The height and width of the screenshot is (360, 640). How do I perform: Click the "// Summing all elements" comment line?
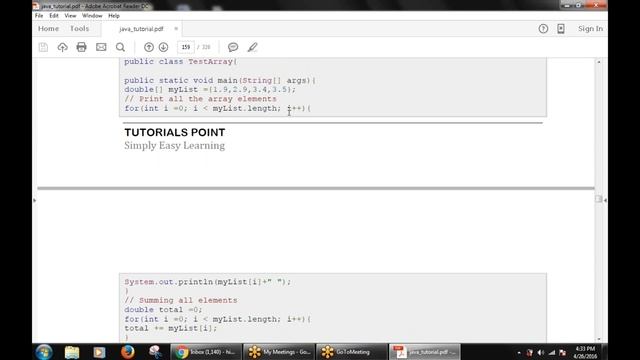tap(181, 300)
